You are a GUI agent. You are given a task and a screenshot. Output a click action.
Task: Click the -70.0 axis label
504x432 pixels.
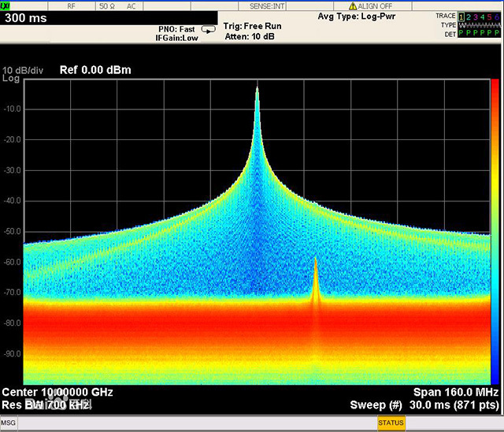click(x=13, y=292)
